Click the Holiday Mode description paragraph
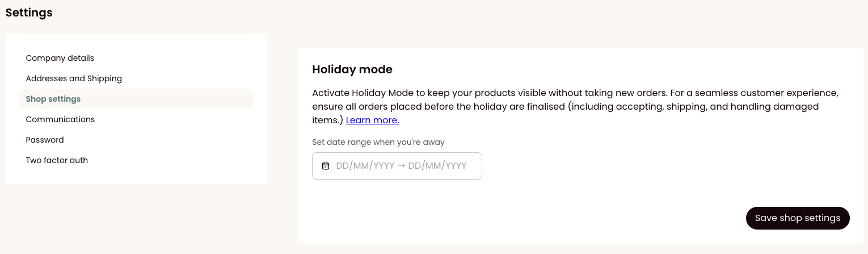This screenshot has width=868, height=254. [575, 106]
